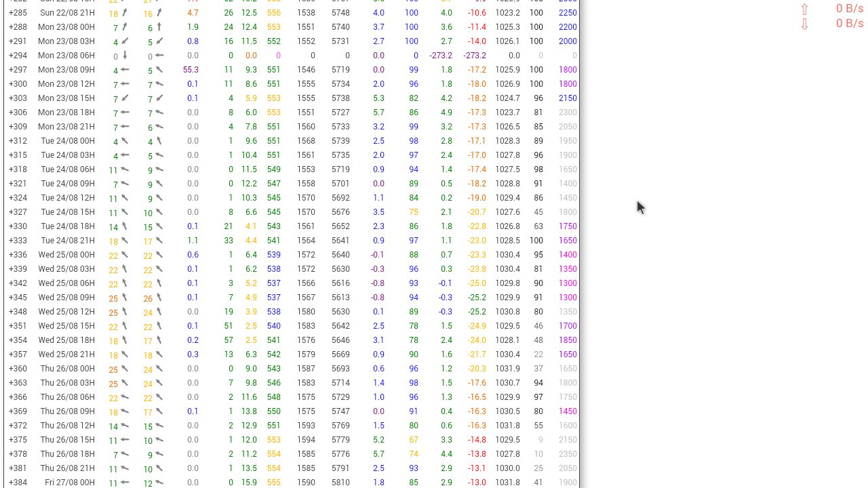Click the upload speed 0 B/s text
Image resolution: width=868 pixels, height=488 pixels.
[x=850, y=9]
